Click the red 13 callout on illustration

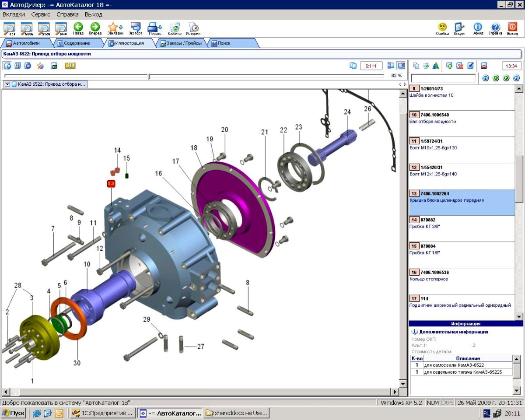coord(111,184)
